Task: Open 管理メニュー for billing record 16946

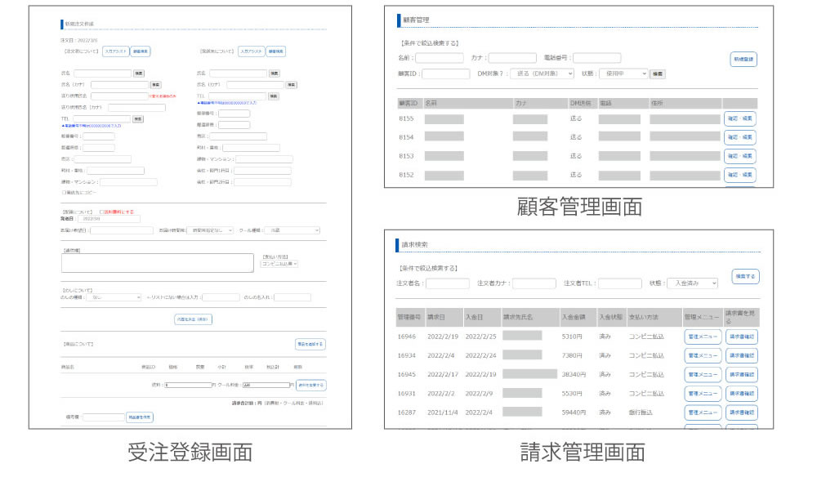Action: [702, 337]
